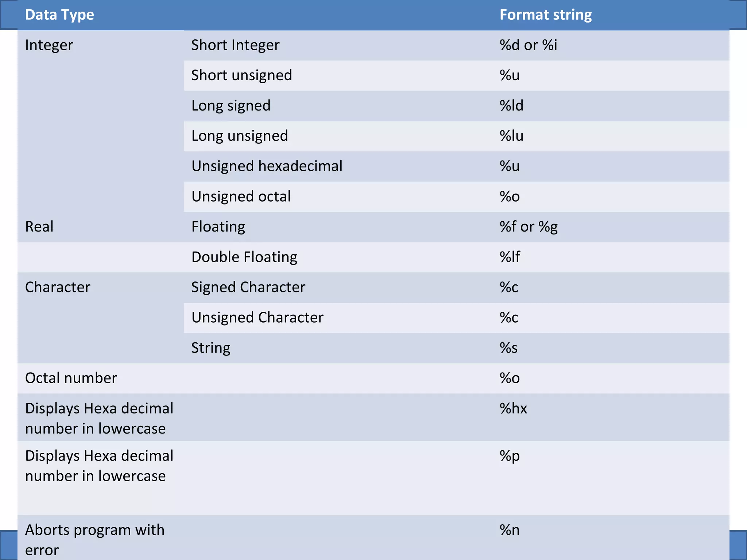Select the String cell

tap(211, 348)
